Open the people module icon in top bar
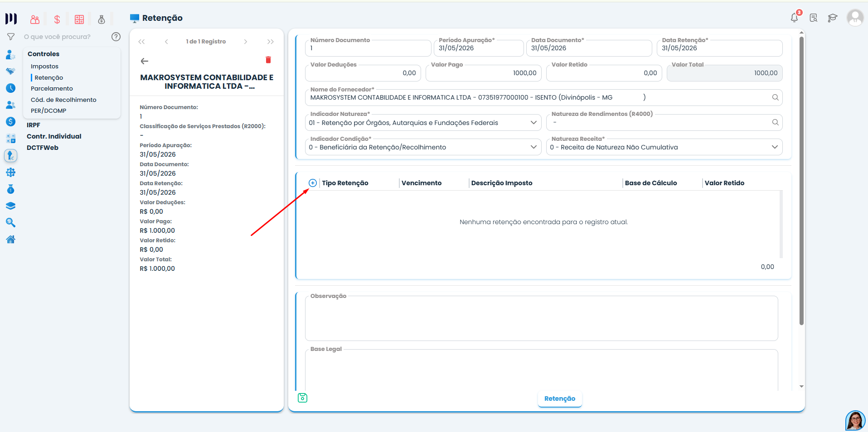868x432 pixels. 35,19
